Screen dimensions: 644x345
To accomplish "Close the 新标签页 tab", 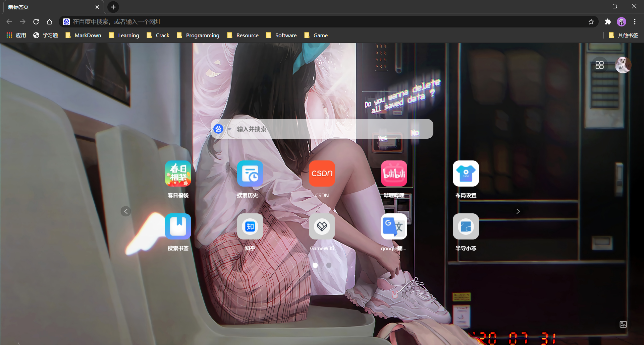I will tap(97, 7).
